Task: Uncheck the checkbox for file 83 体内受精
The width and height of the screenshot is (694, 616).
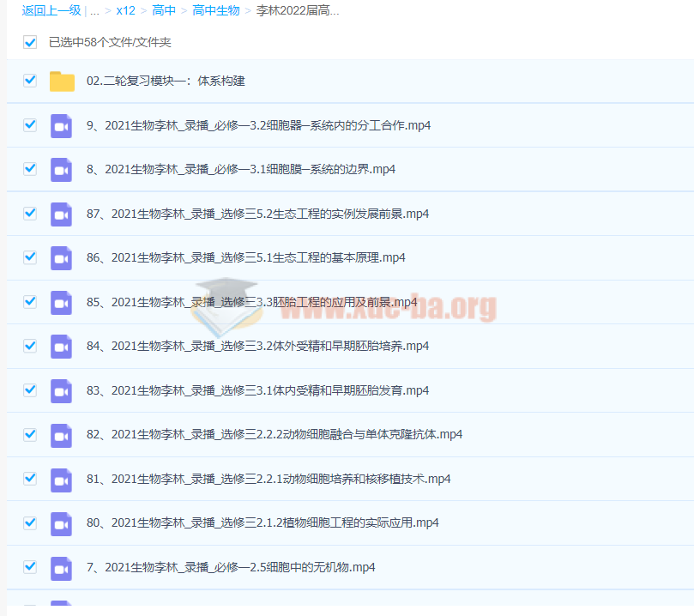Action: [30, 390]
